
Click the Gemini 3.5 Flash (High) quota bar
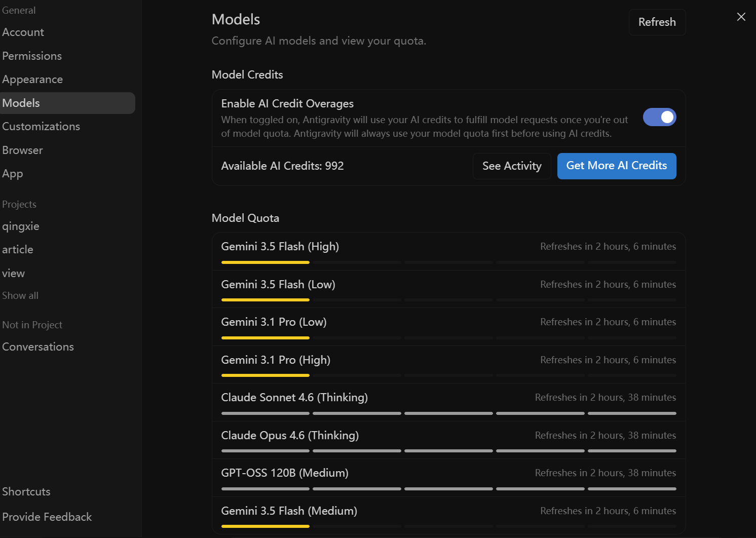449,262
